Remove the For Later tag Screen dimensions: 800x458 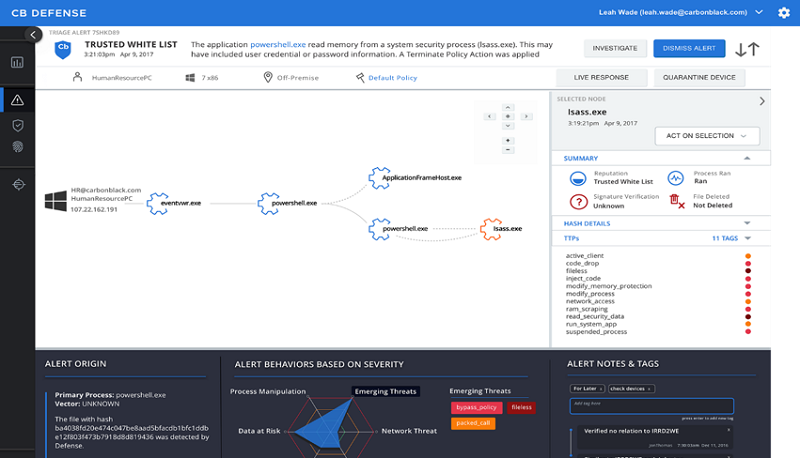click(x=601, y=389)
